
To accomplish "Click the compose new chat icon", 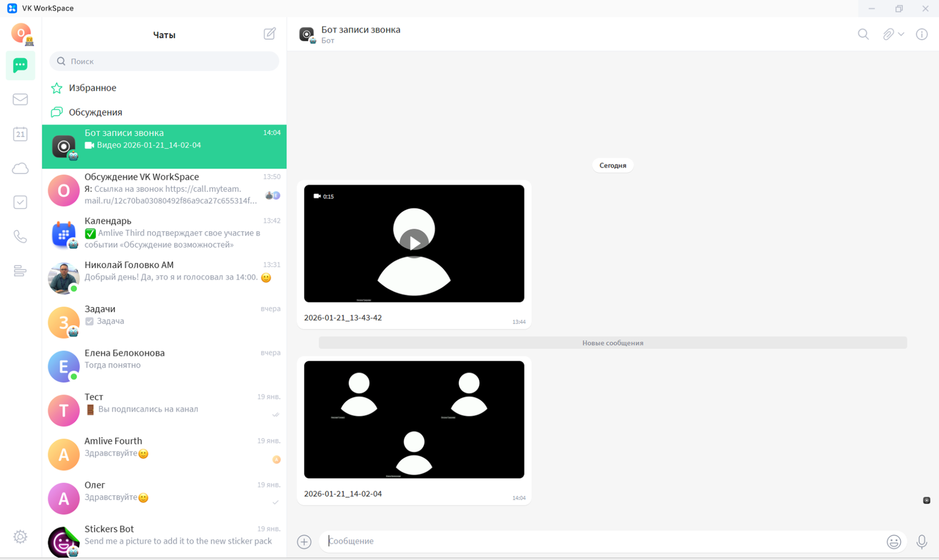I will coord(270,34).
